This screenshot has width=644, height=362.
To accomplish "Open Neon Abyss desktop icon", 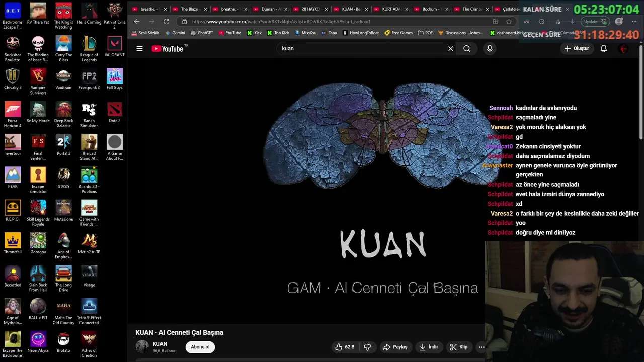I will tap(38, 342).
